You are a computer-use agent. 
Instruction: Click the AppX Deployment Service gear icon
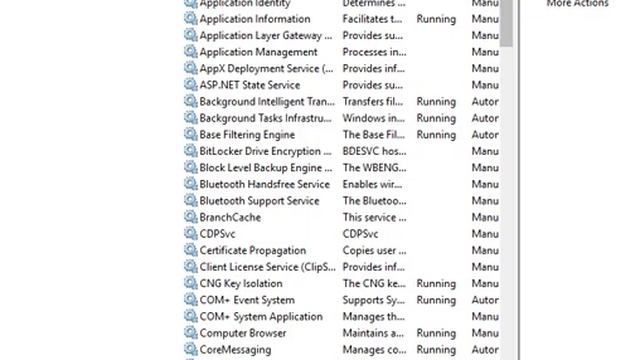coord(191,68)
